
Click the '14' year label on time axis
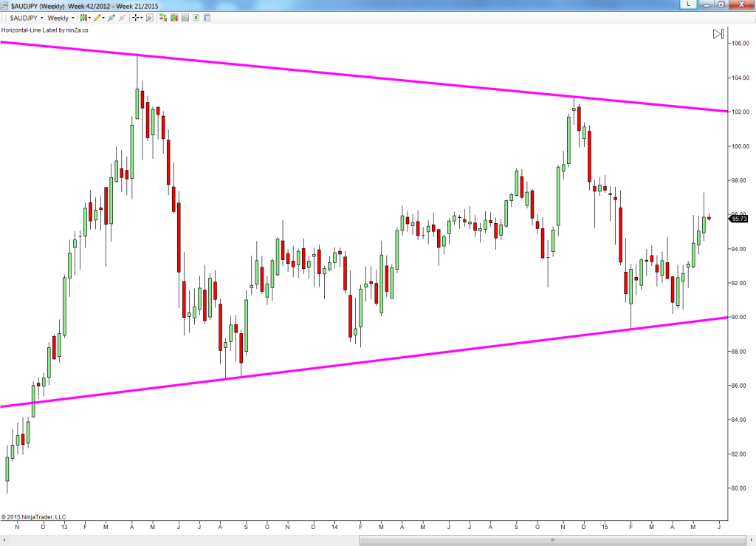click(334, 528)
